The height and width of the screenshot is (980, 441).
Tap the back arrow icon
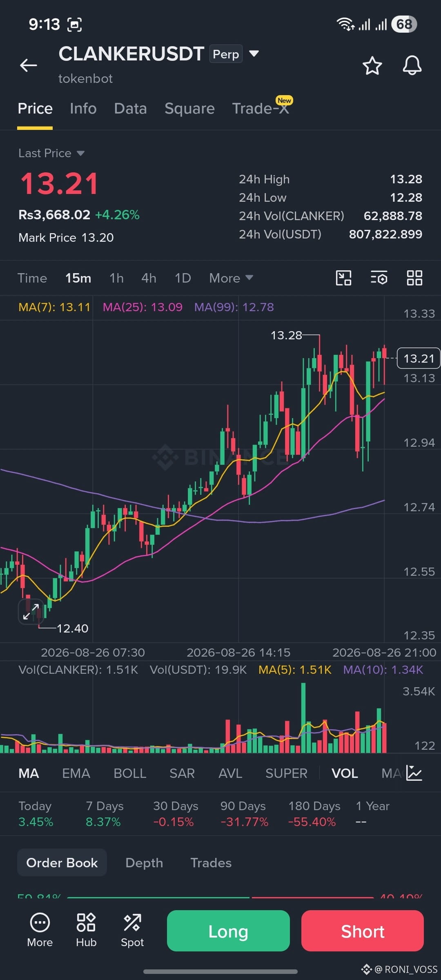(29, 65)
